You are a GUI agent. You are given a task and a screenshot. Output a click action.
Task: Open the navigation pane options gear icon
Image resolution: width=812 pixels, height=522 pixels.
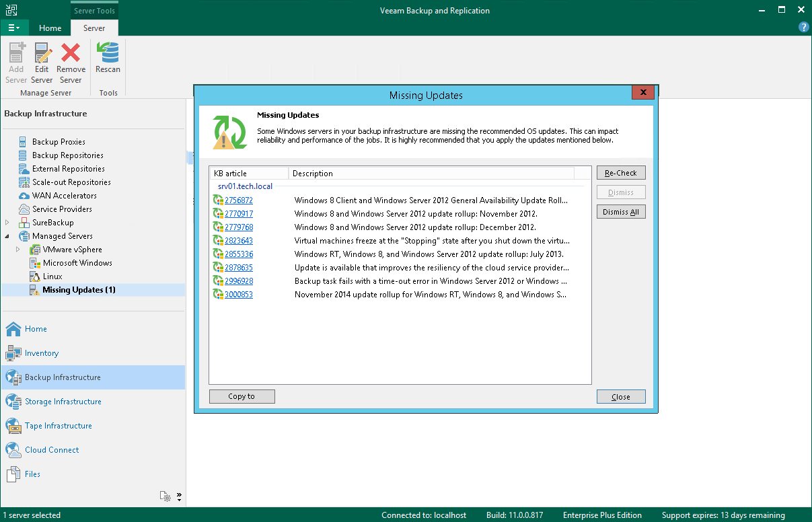click(165, 496)
